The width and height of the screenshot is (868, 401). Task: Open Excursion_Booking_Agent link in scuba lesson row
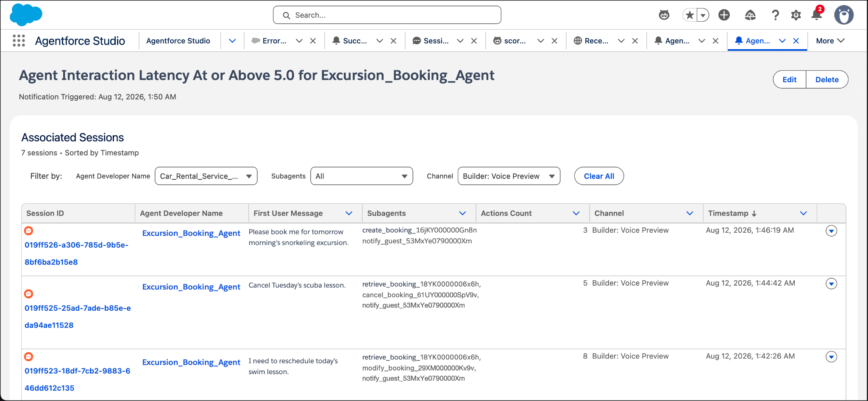click(191, 287)
